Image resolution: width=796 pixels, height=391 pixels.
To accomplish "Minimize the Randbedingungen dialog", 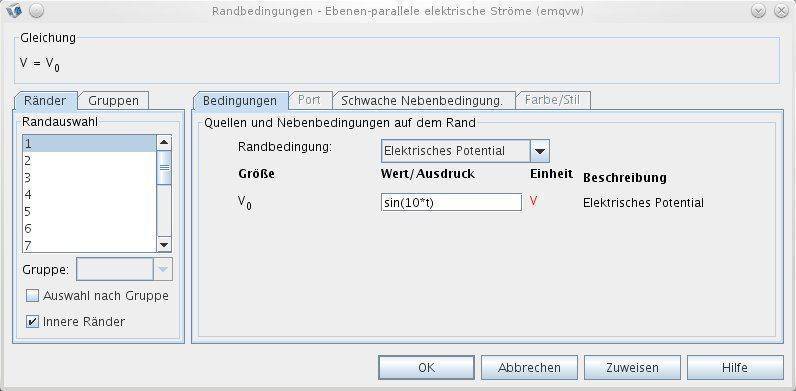I will coord(758,11).
